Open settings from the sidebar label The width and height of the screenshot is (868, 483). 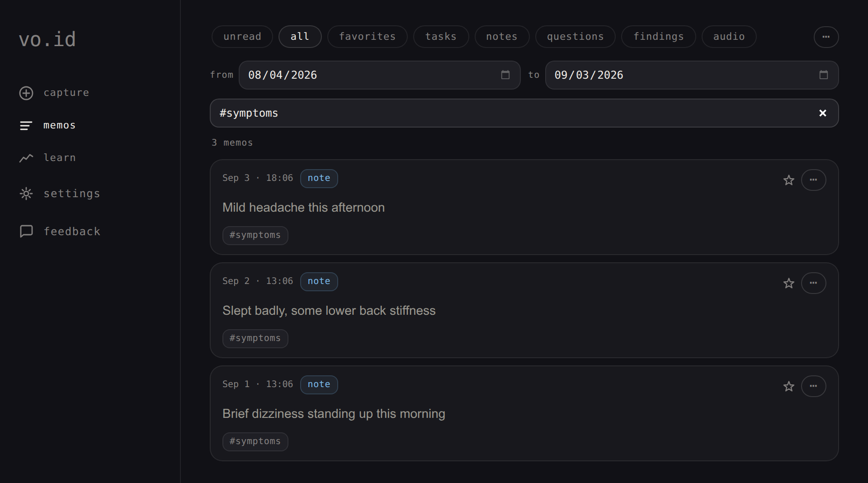72,194
